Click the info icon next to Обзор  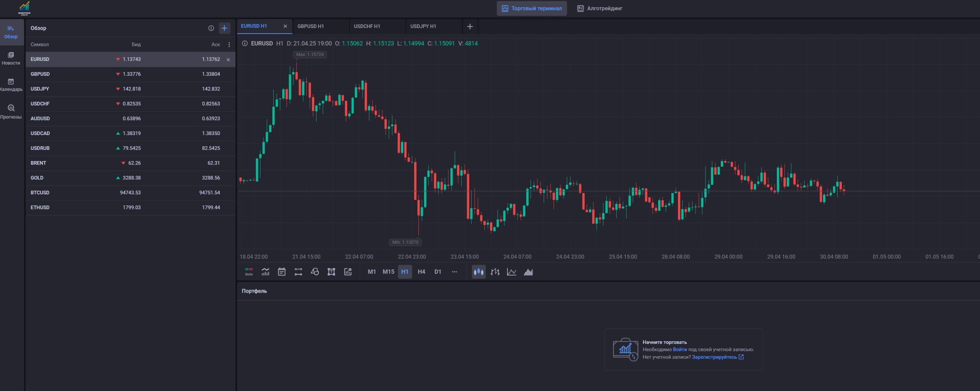pos(211,28)
